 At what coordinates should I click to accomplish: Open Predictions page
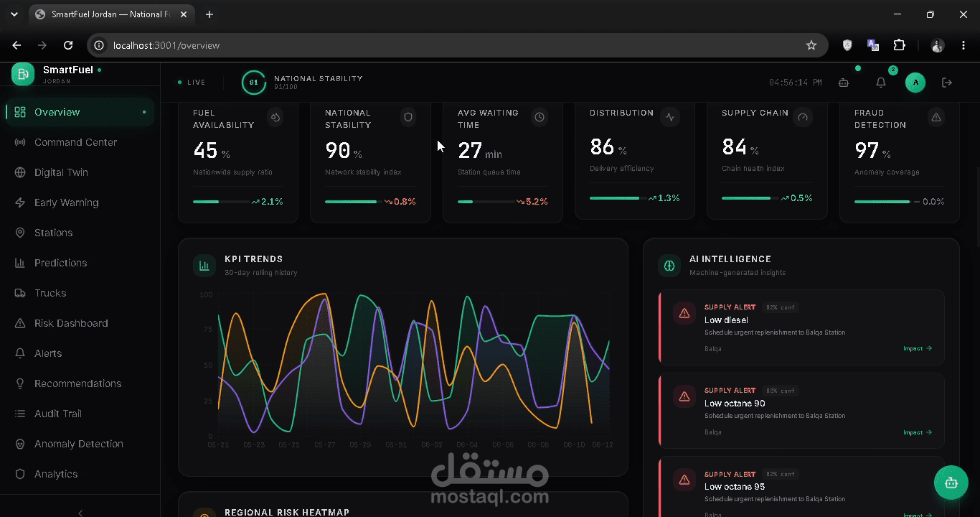(x=80, y=263)
